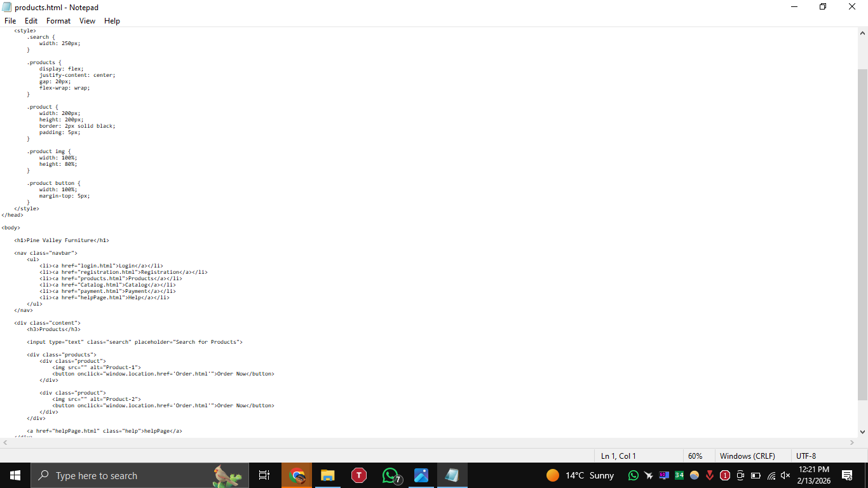Open Task View
This screenshot has width=868, height=488.
[264, 475]
